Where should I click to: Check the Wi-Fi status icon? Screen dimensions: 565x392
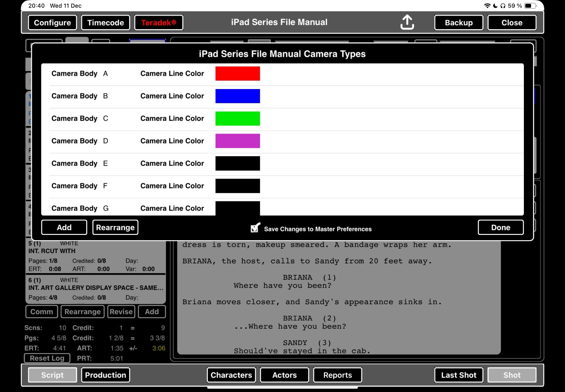tap(487, 6)
